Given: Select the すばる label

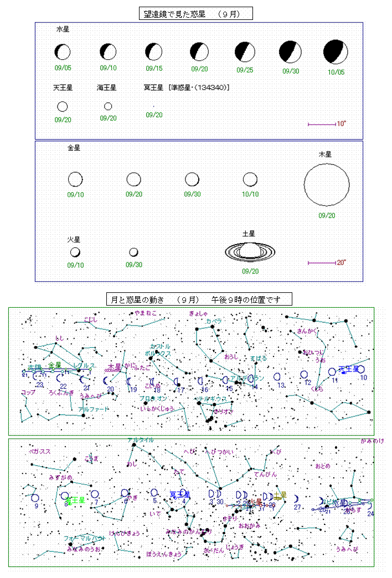Looking at the screenshot, I should click(x=259, y=358).
